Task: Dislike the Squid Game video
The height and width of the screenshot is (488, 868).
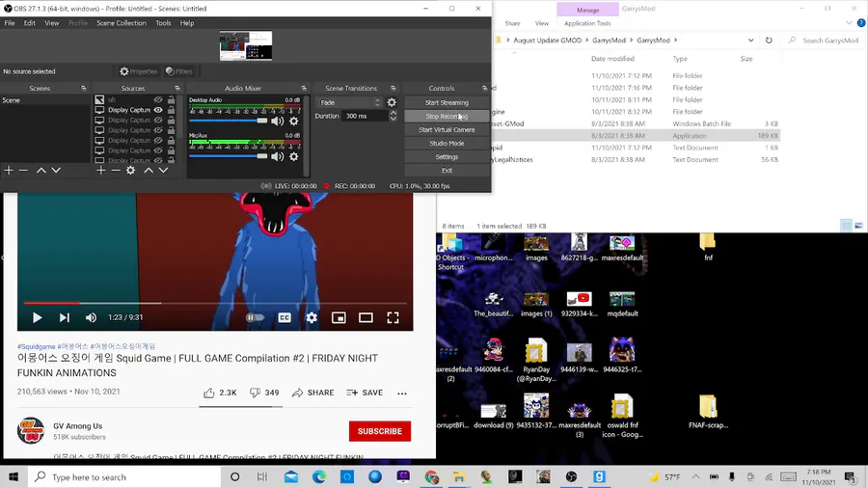Action: point(264,393)
